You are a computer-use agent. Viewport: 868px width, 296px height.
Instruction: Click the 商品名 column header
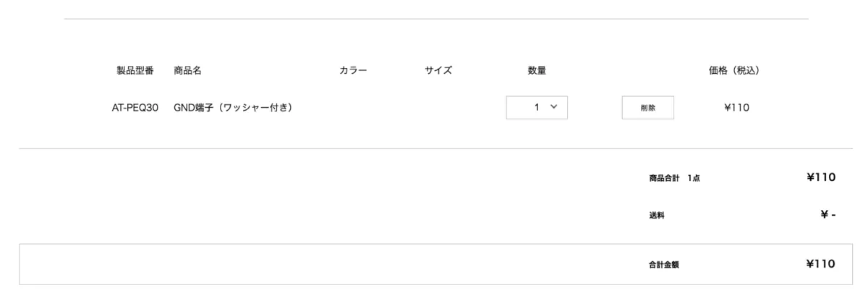click(187, 70)
